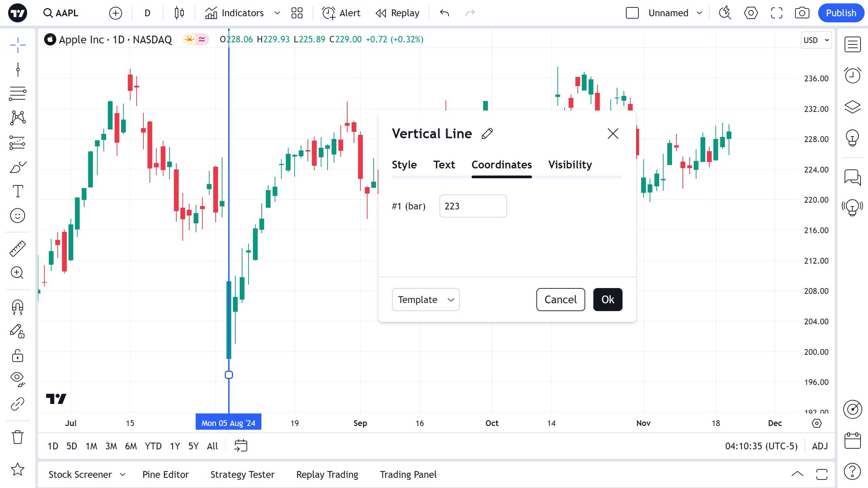Switch to the Visibility tab
Viewport: 868px width, 488px height.
click(570, 165)
